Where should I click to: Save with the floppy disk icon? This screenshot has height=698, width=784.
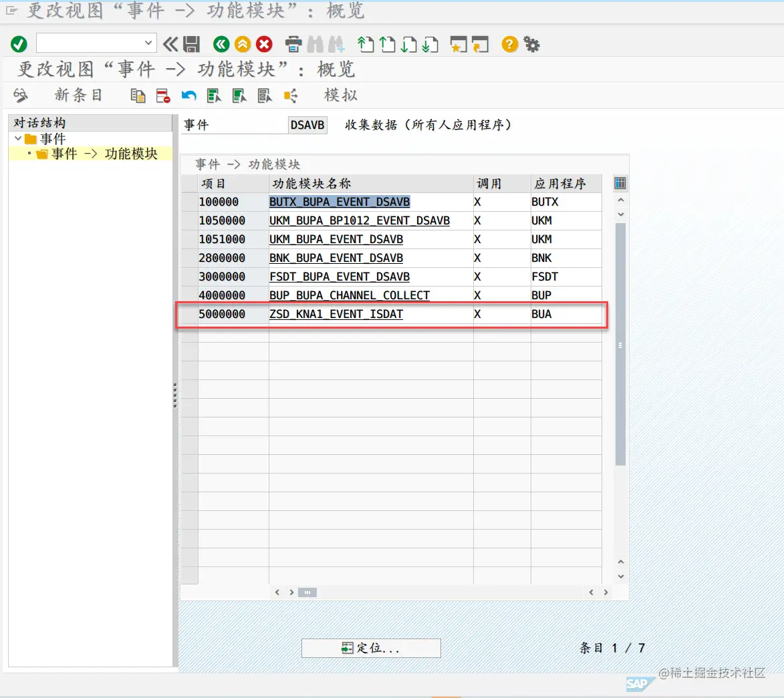(x=192, y=45)
